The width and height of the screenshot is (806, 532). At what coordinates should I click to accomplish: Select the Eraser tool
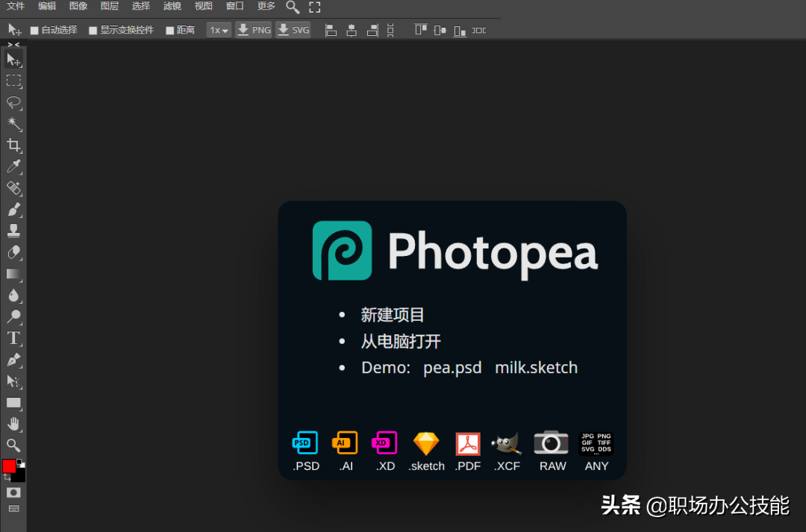[x=13, y=252]
